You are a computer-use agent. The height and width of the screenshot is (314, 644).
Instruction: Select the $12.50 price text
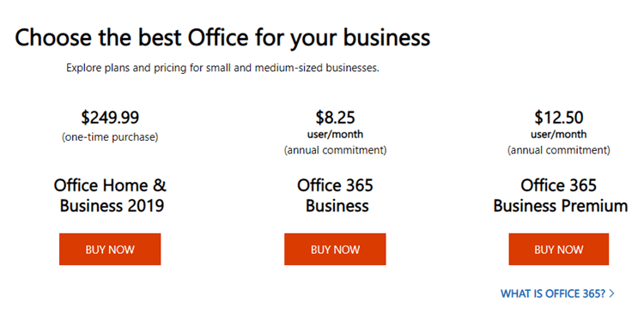click(559, 118)
